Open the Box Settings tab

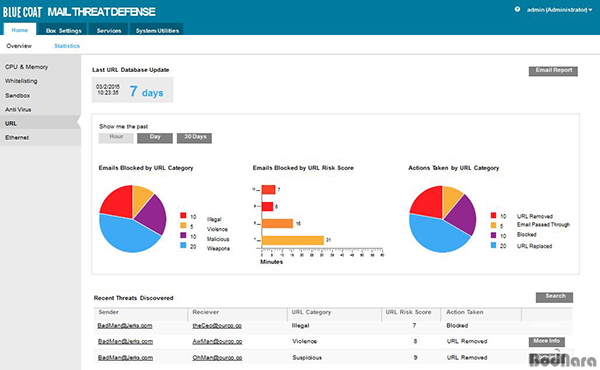64,29
